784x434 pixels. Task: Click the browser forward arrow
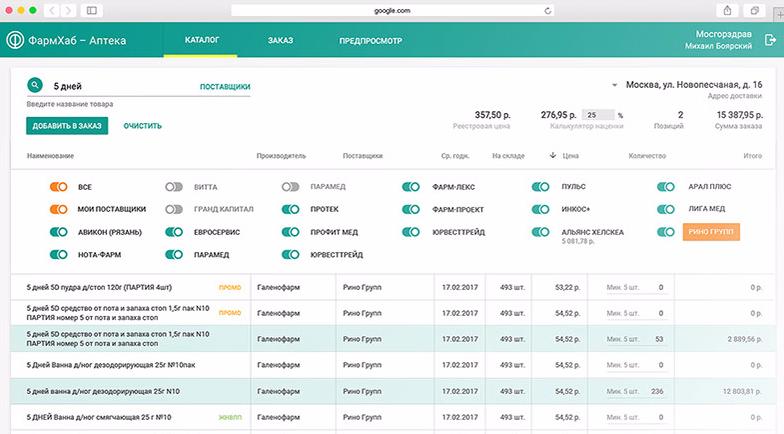coord(68,10)
